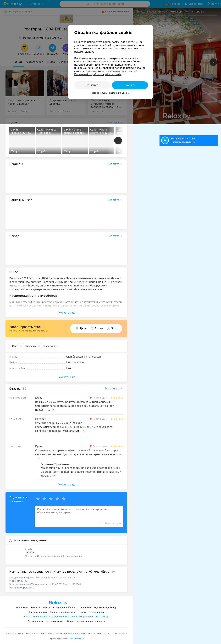The width and height of the screenshot is (221, 644).
Task: Switch to the Видео tab
Action: click(x=51, y=62)
